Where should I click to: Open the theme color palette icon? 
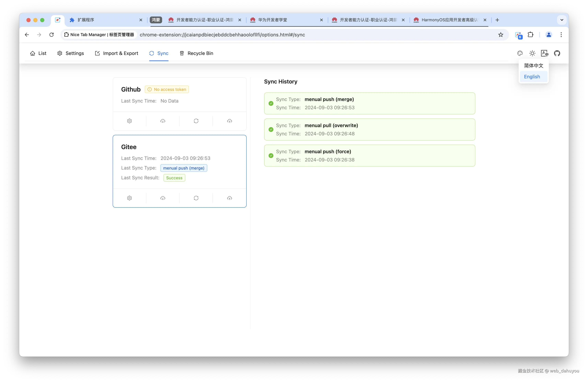click(x=520, y=53)
